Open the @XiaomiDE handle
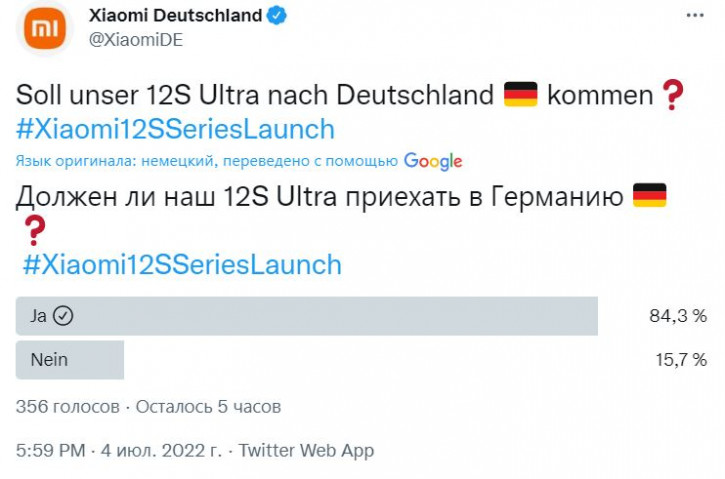 pyautogui.click(x=136, y=40)
